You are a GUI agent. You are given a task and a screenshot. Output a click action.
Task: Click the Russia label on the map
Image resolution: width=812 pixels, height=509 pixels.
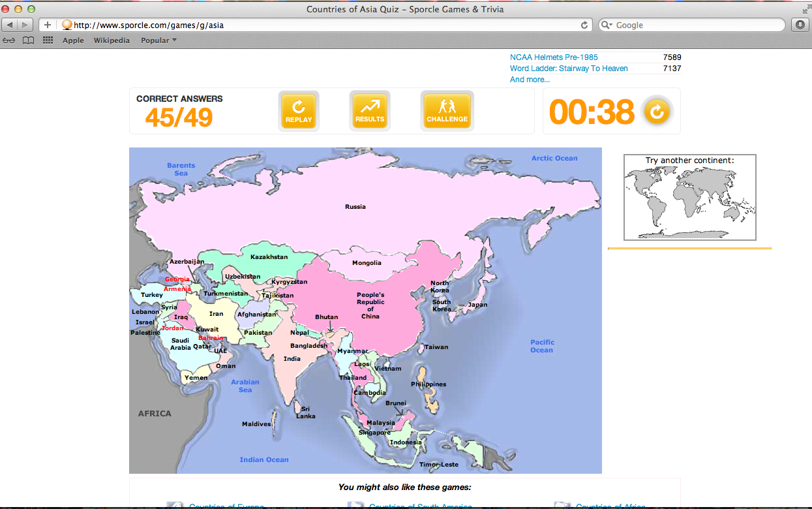[x=355, y=207]
